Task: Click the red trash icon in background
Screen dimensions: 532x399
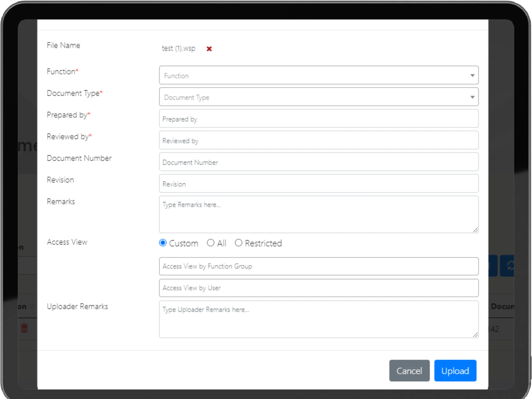Action: coord(24,328)
